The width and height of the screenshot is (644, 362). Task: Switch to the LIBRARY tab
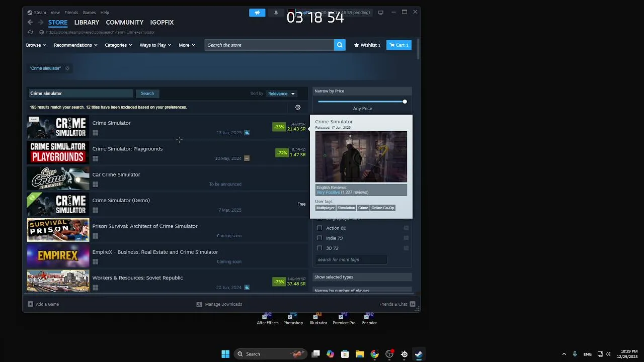coord(87,23)
